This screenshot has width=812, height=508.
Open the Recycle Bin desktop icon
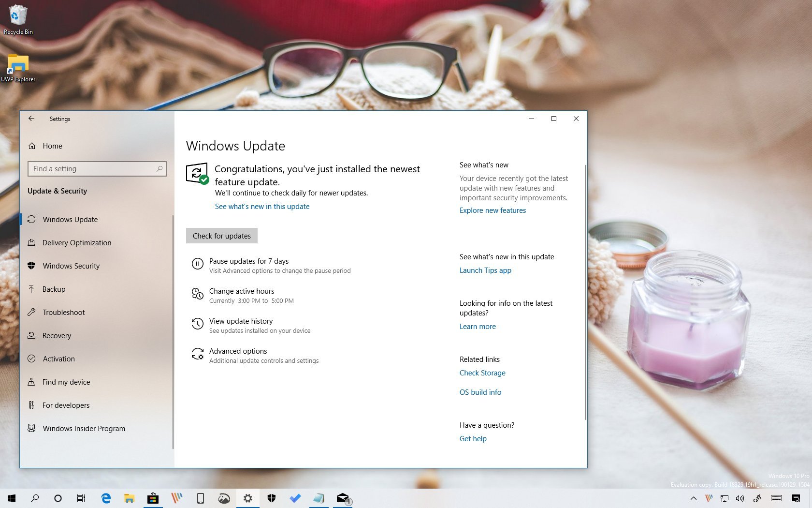18,20
